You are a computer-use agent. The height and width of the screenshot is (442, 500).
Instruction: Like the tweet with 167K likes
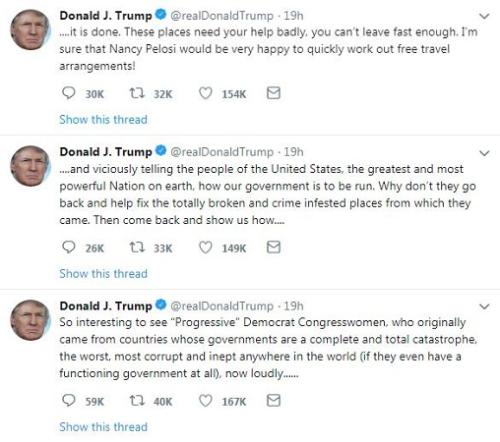[205, 401]
